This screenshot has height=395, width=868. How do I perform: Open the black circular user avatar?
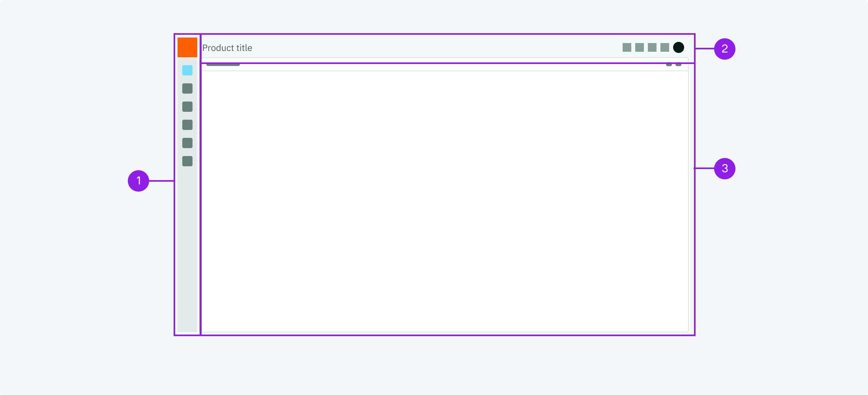click(679, 47)
